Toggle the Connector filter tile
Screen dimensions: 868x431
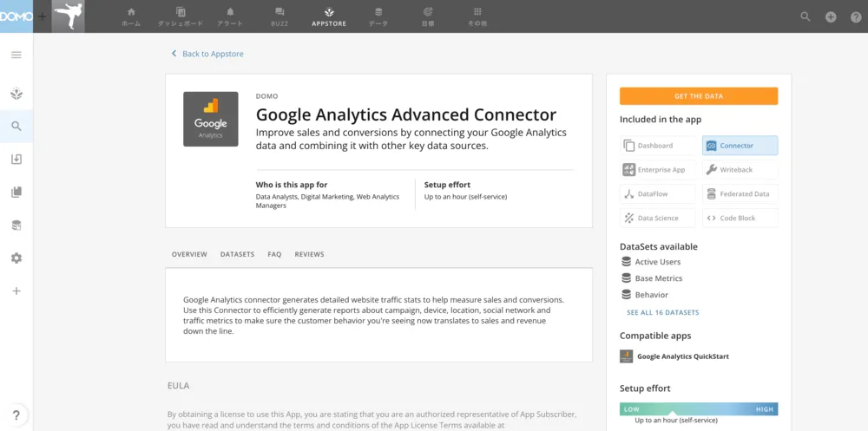coord(740,146)
